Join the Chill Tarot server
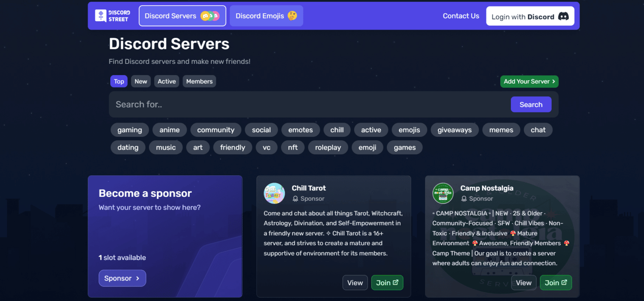This screenshot has width=644, height=301. coord(387,283)
